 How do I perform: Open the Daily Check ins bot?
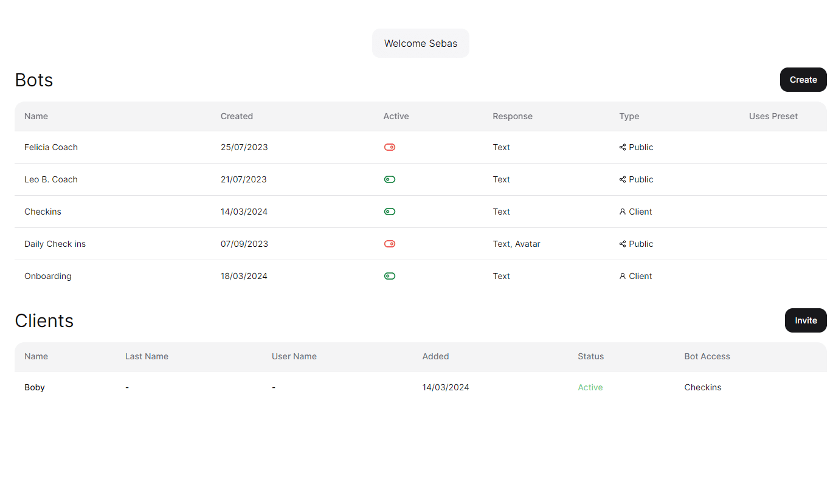click(x=55, y=244)
